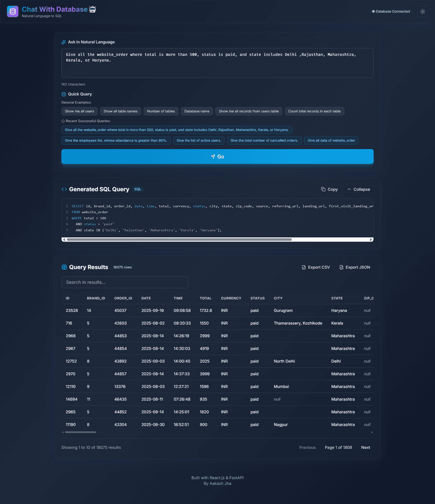Click the Recent Successful Queries clock icon

point(64,121)
